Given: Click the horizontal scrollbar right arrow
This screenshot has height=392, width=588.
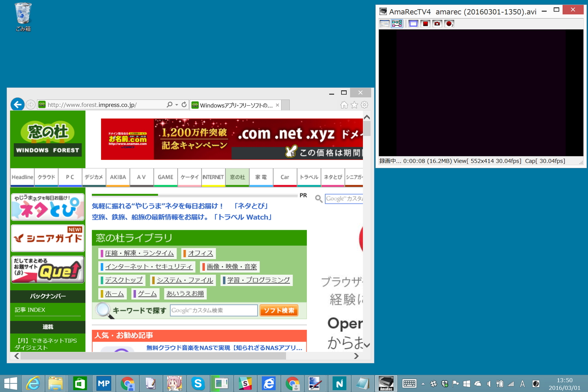Looking at the screenshot, I should pos(356,355).
